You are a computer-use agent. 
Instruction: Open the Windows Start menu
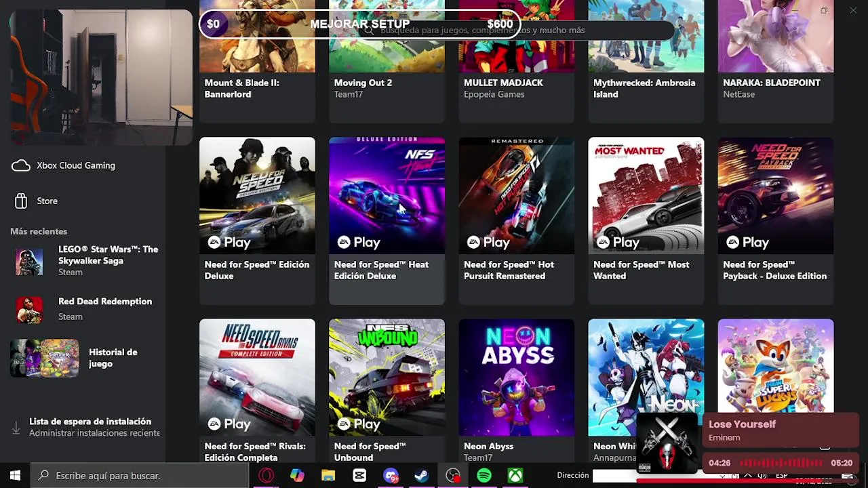pos(15,476)
